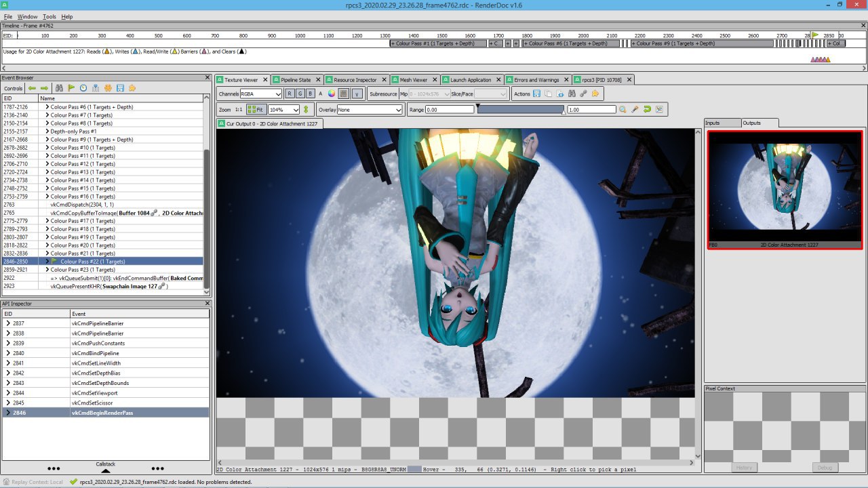
Task: Autofit range using the wand icon
Action: tap(635, 109)
